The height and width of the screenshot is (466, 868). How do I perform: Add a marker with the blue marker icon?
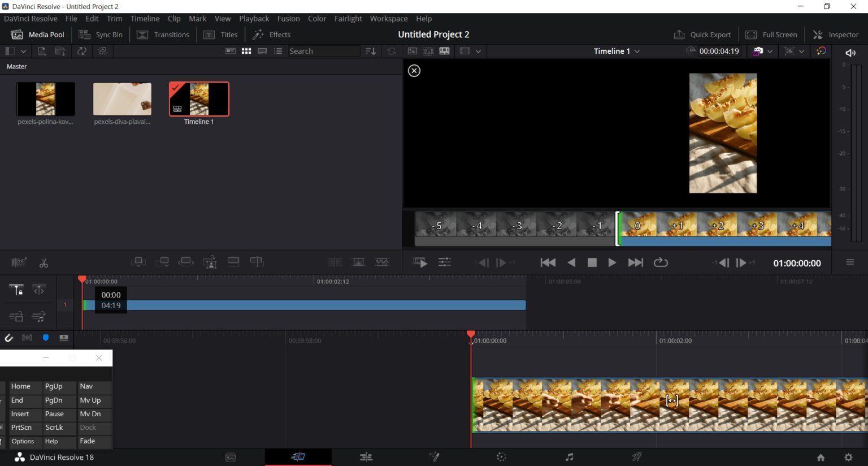coord(46,338)
